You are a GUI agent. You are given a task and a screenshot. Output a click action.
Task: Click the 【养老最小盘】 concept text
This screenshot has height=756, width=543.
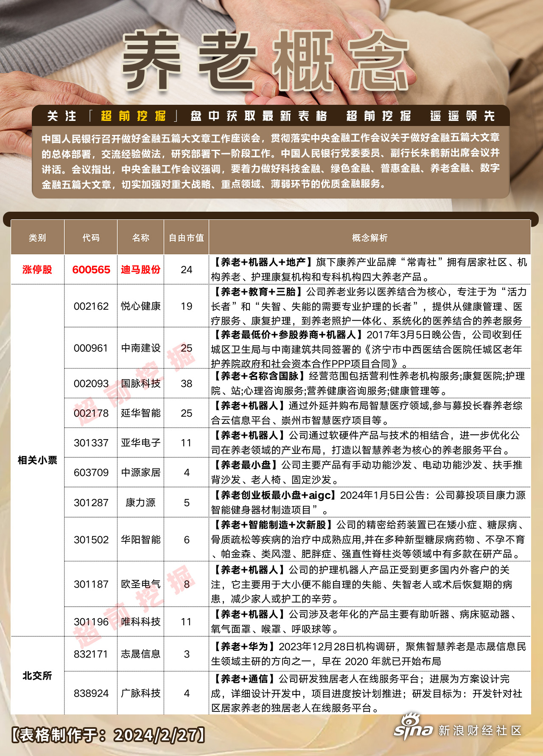click(246, 465)
